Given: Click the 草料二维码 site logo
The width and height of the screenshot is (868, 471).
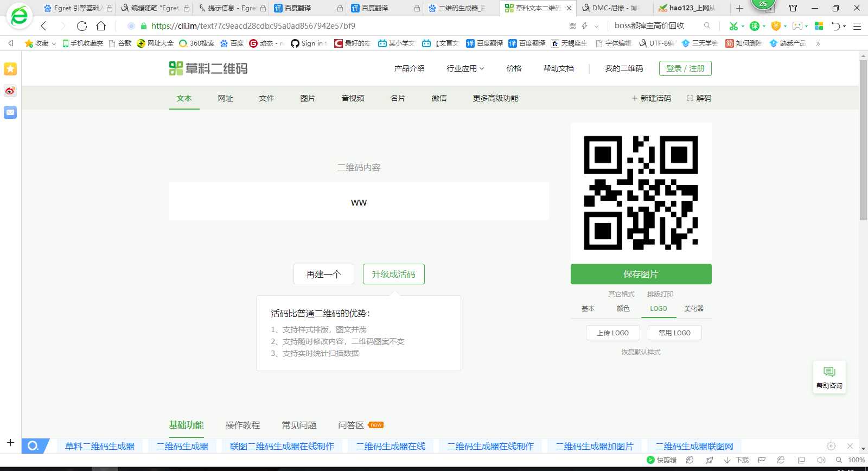Looking at the screenshot, I should tap(208, 68).
